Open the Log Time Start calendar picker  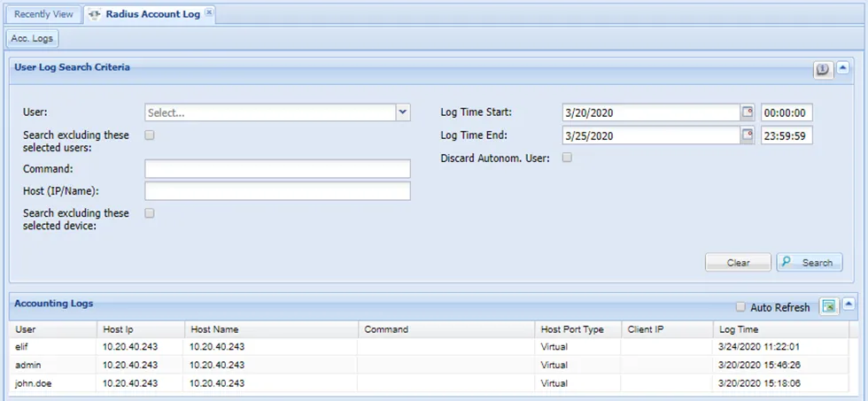point(748,112)
